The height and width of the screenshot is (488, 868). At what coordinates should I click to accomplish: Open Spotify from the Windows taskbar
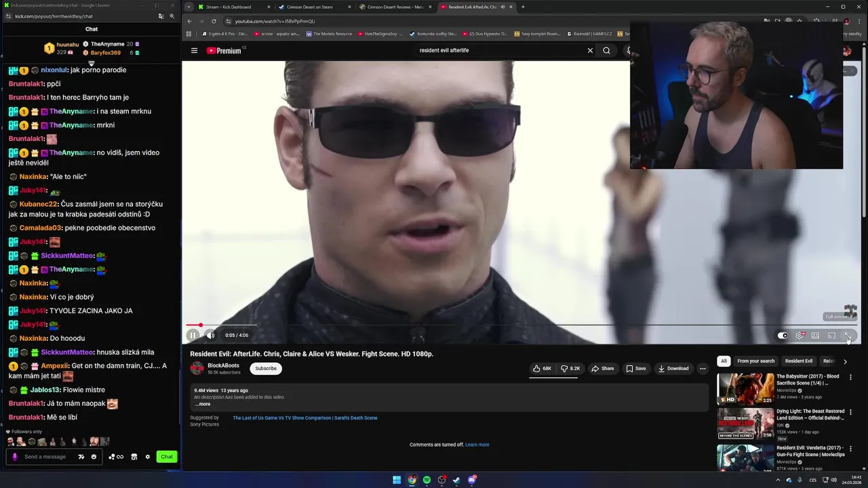427,480
